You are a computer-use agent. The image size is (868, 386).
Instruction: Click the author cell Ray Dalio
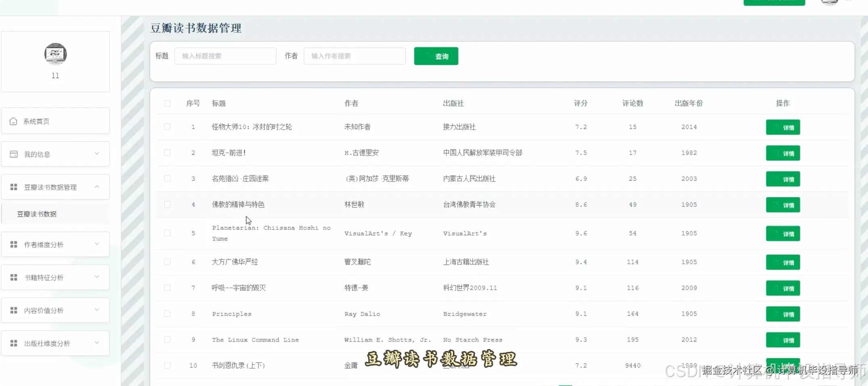click(x=362, y=314)
